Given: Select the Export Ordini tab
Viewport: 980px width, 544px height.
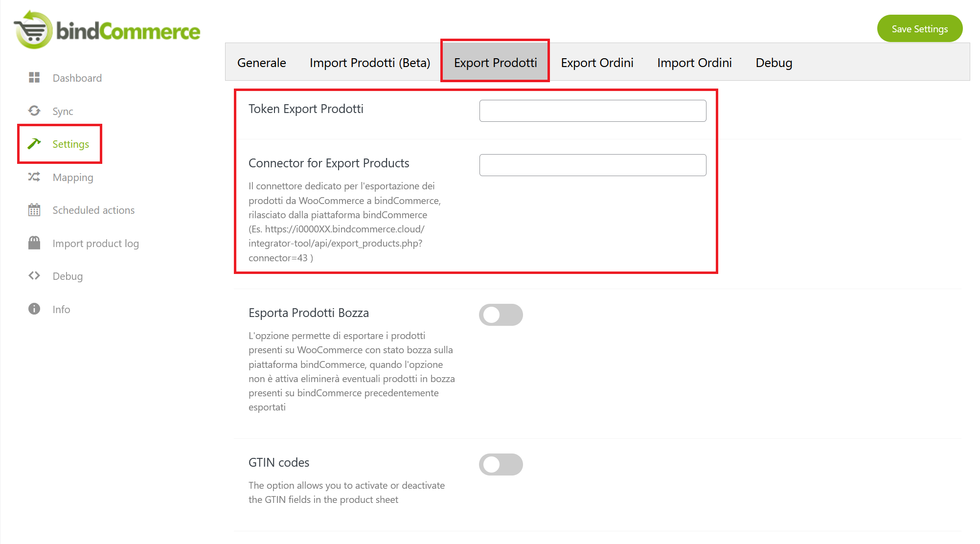Looking at the screenshot, I should click(x=597, y=63).
